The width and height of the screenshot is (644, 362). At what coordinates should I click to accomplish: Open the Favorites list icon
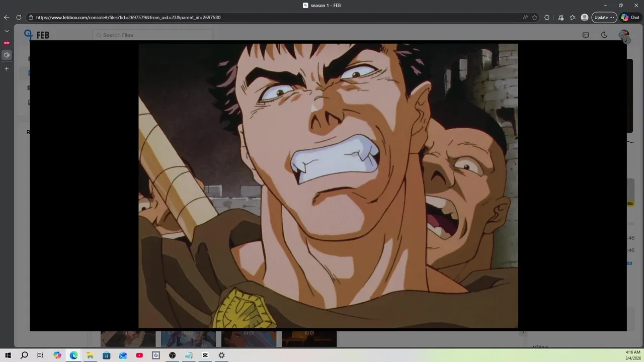coord(573,17)
